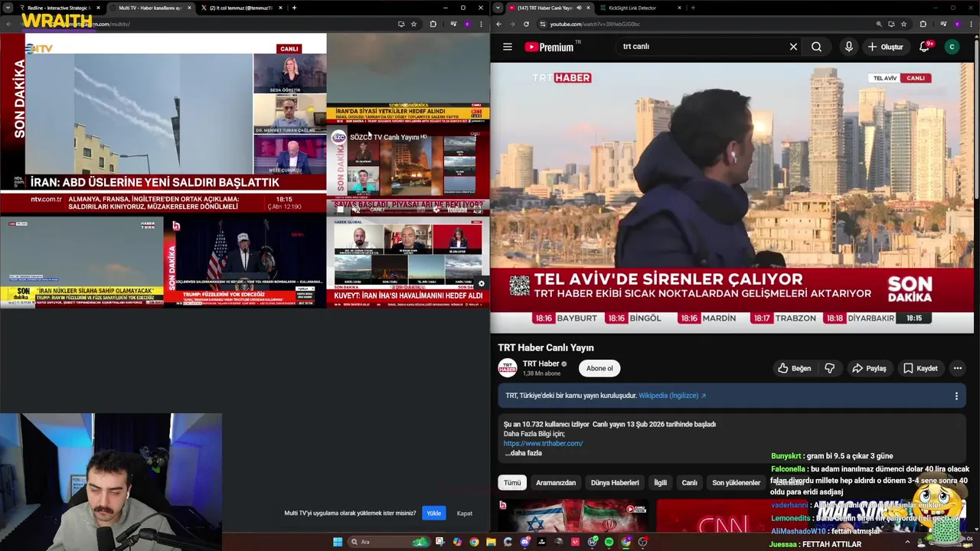Screen dimensions: 980x551
Task: Select the Son yüklenenler filter chip
Action: click(x=737, y=483)
